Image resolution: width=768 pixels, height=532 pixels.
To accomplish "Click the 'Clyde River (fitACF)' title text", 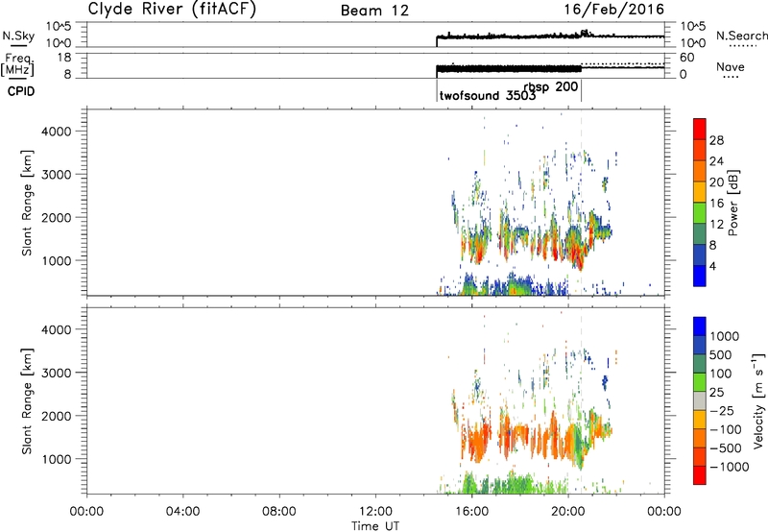I will [172, 9].
